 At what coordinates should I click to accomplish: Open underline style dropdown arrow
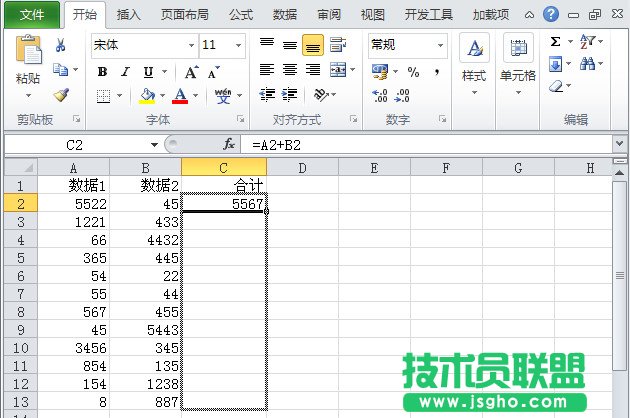pos(164,72)
